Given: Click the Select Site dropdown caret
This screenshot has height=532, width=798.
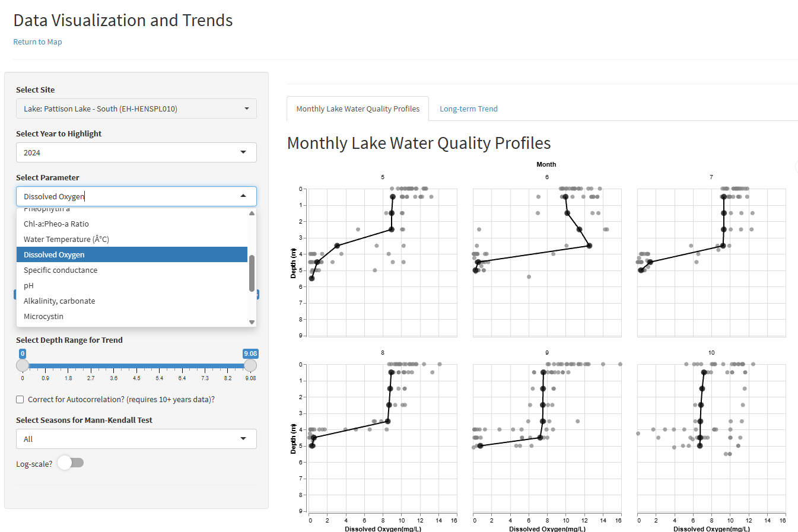Looking at the screenshot, I should click(247, 109).
